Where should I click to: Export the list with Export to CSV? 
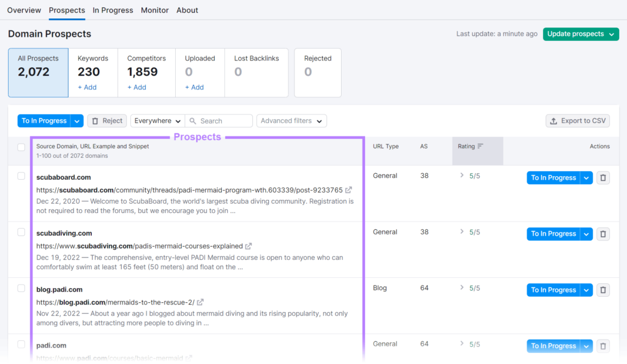(578, 121)
